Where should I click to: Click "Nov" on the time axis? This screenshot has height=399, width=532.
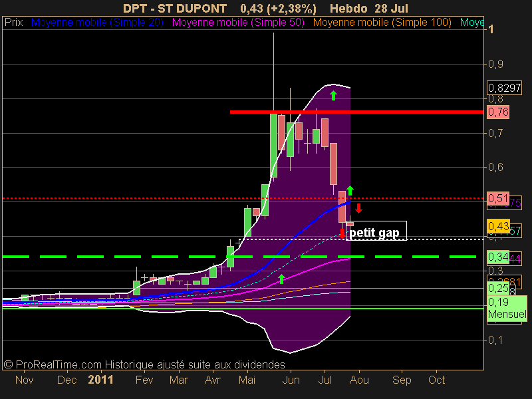click(x=25, y=380)
